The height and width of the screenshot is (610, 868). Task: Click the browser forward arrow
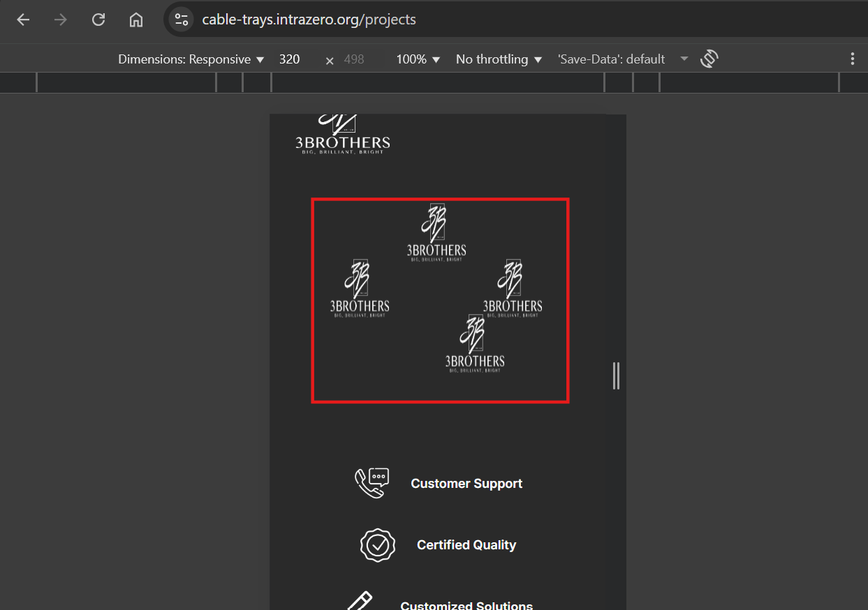61,20
